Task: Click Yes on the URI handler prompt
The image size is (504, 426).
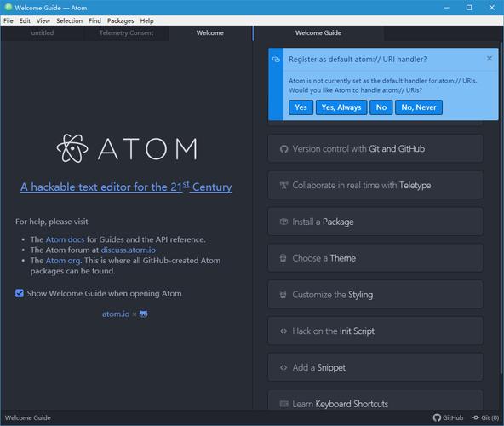Action: (301, 107)
